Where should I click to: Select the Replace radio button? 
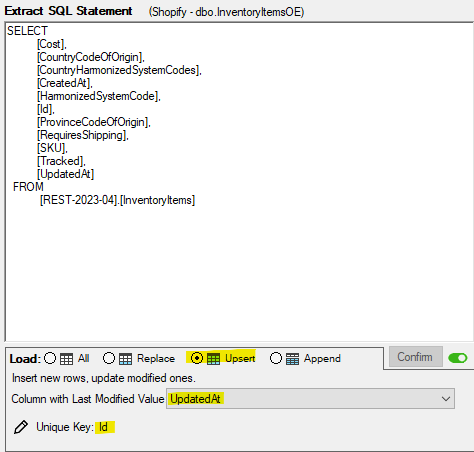point(109,358)
